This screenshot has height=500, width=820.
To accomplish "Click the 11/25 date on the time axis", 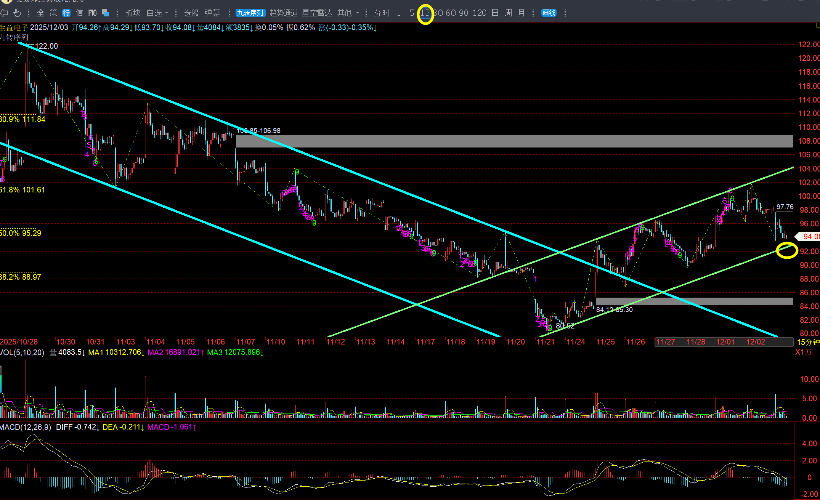I will (x=606, y=342).
